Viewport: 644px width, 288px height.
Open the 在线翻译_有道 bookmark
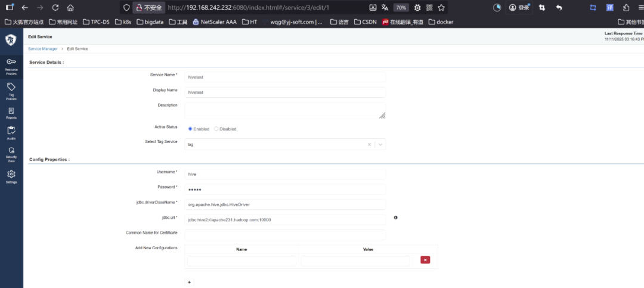tap(402, 22)
